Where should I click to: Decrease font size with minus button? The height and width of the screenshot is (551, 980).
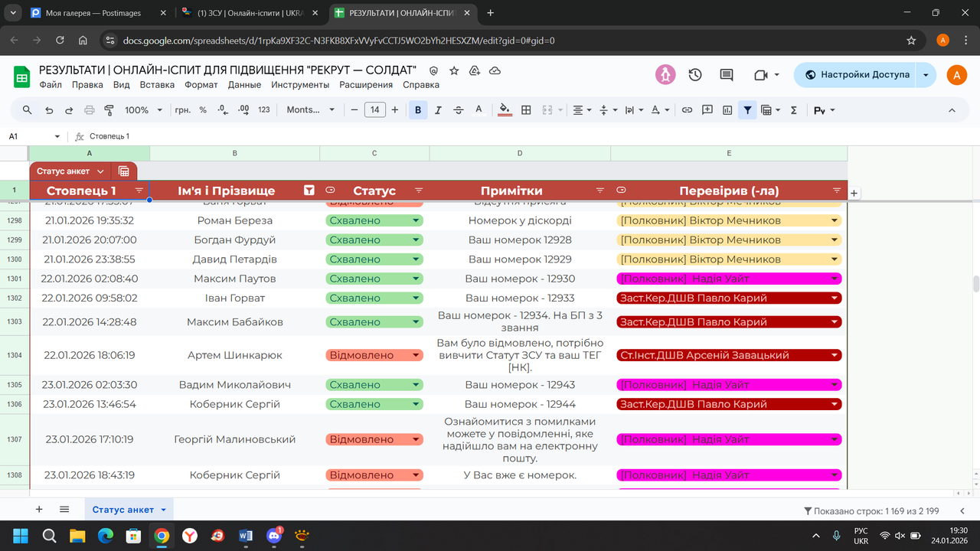click(x=354, y=110)
